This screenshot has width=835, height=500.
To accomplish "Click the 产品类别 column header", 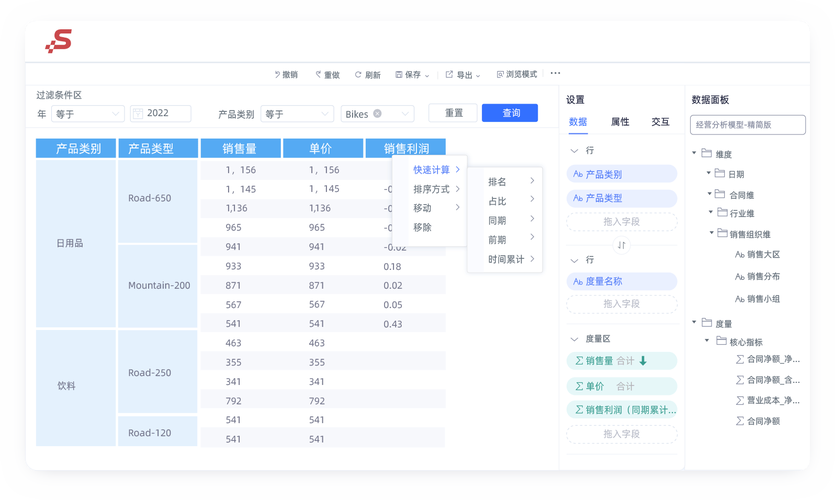I will (x=76, y=149).
